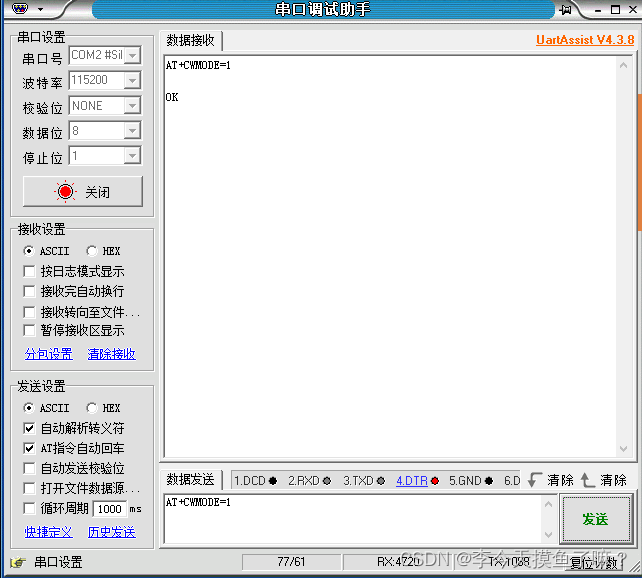This screenshot has height=578, width=642.
Task: Click into the send text box AT+CWMODE=1
Action: point(354,519)
